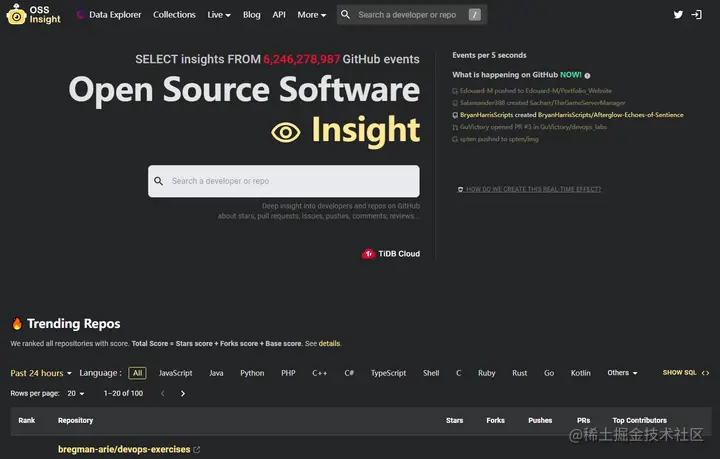Image resolution: width=720 pixels, height=459 pixels.
Task: Click the 1–20 of 100 pagination text
Action: click(123, 393)
